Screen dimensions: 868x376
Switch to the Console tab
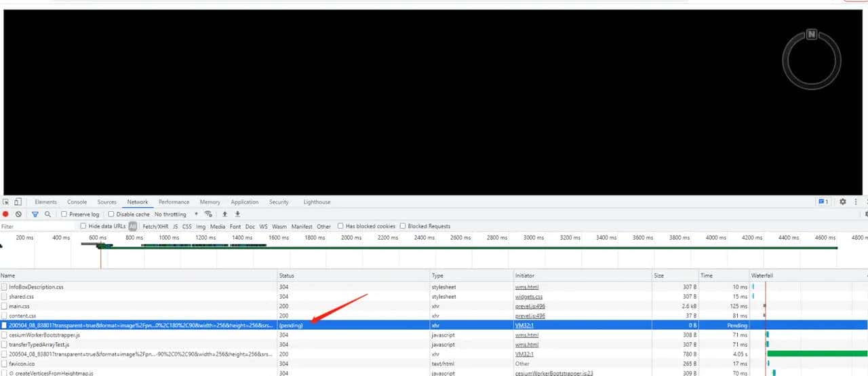tap(77, 202)
